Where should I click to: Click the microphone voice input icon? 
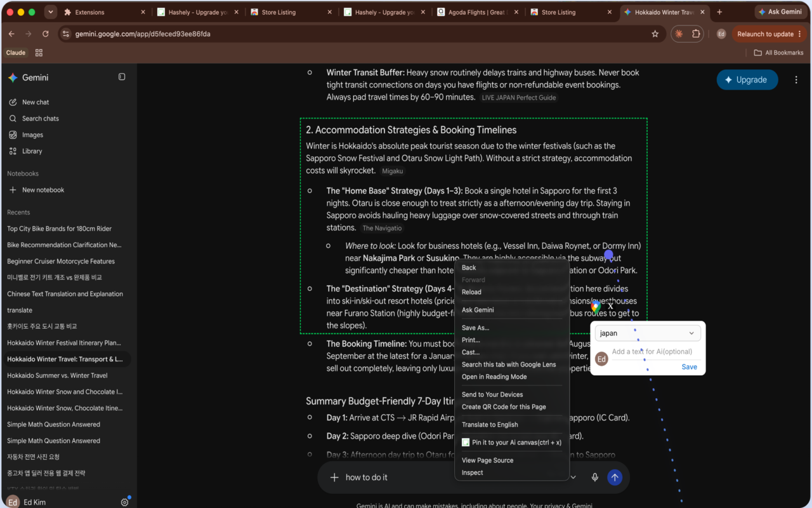click(594, 478)
